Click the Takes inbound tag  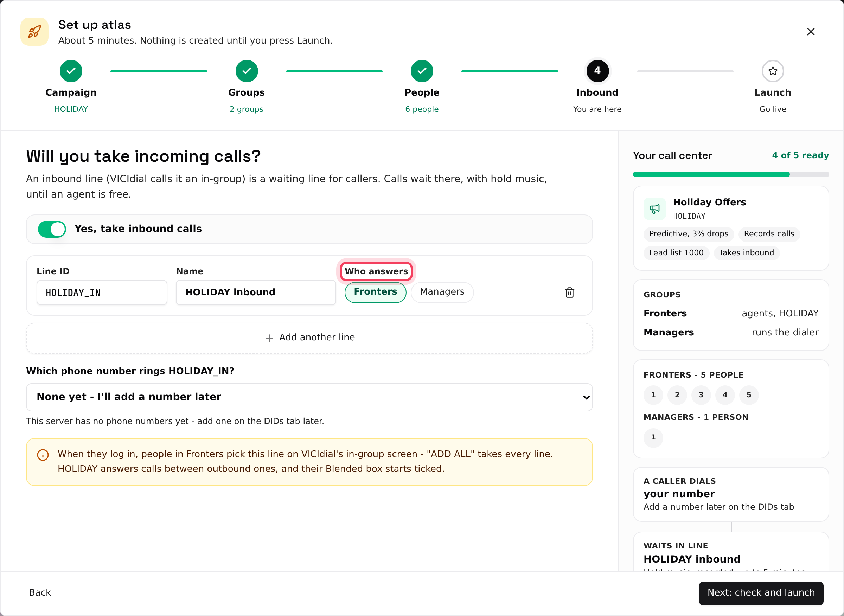(x=746, y=253)
